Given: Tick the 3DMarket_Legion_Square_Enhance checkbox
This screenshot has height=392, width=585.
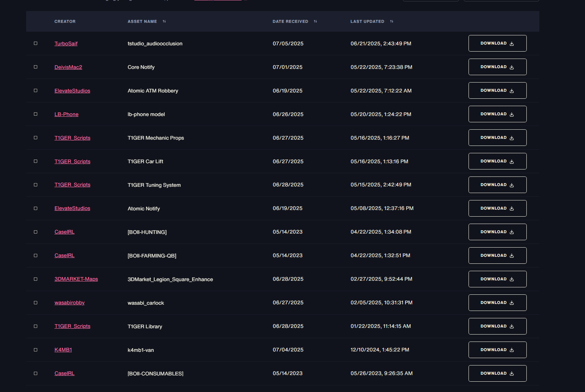Looking at the screenshot, I should point(36,279).
